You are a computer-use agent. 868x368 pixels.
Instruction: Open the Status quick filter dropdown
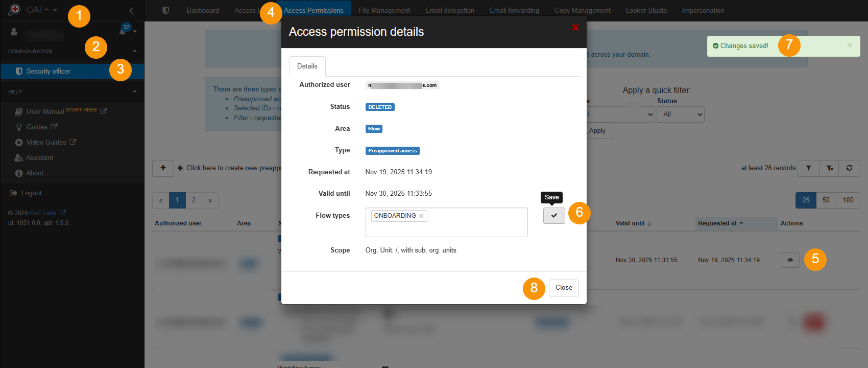coord(680,114)
